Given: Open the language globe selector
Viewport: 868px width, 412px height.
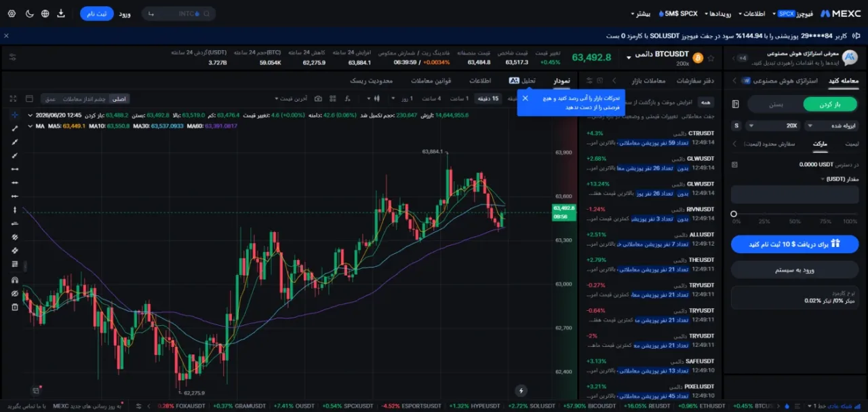Looking at the screenshot, I should (45, 14).
